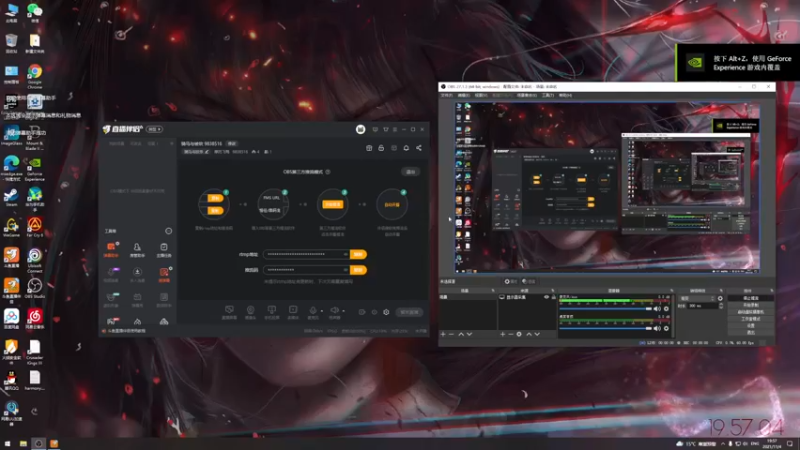Click the speaker icon in streaming app bottom bar
Screen dimensions: 800x450
(x=334, y=310)
